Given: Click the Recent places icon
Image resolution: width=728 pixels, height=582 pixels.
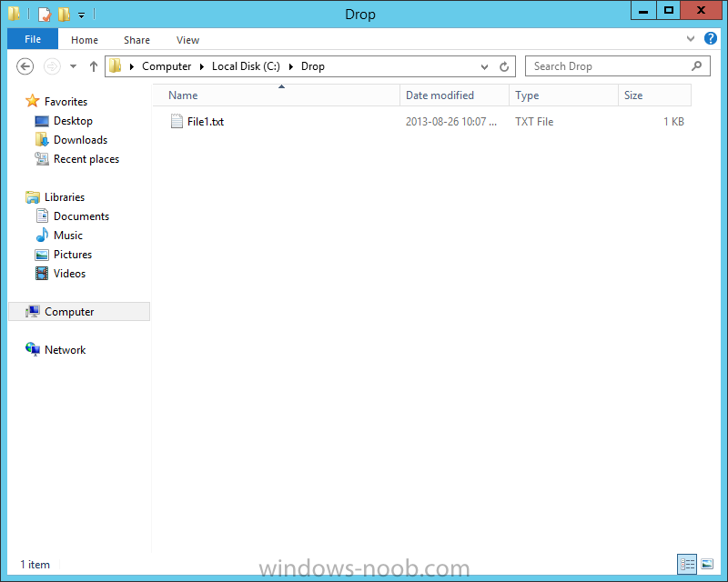Looking at the screenshot, I should [42, 159].
